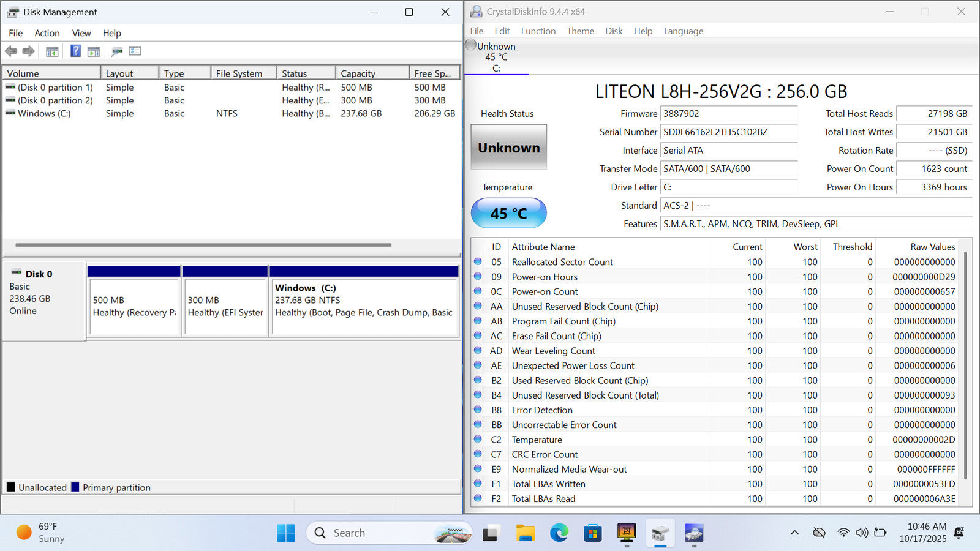The height and width of the screenshot is (551, 980).
Task: Click the disk magnifier toolbar icon
Action: [116, 51]
